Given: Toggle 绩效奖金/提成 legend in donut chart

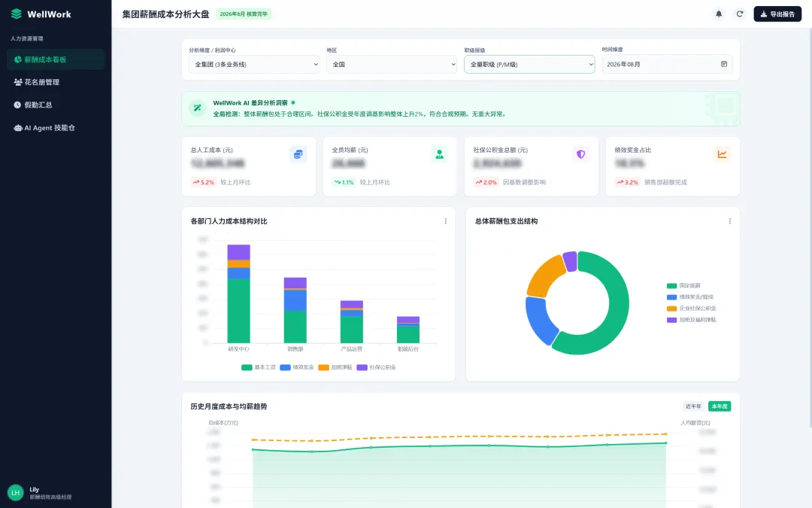Looking at the screenshot, I should point(689,297).
